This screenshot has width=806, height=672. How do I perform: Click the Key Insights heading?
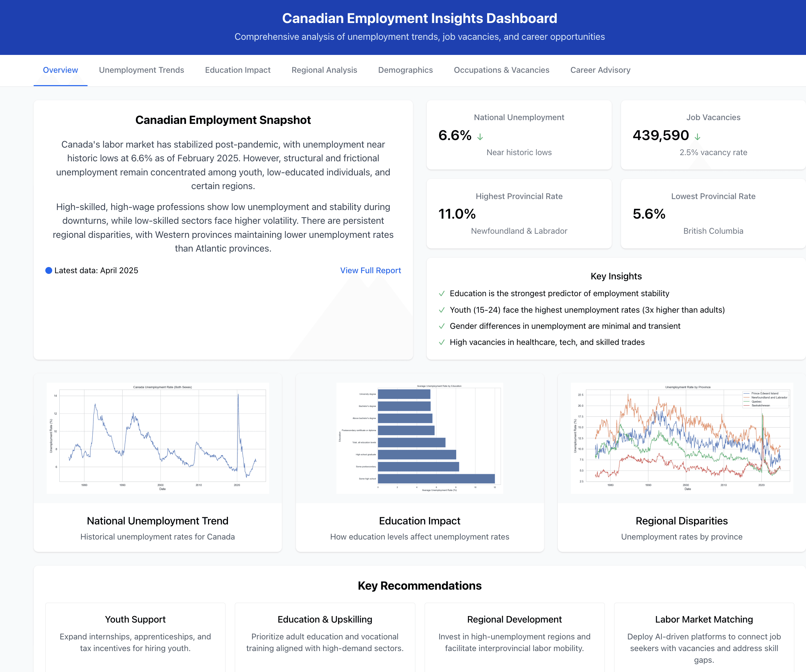616,276
